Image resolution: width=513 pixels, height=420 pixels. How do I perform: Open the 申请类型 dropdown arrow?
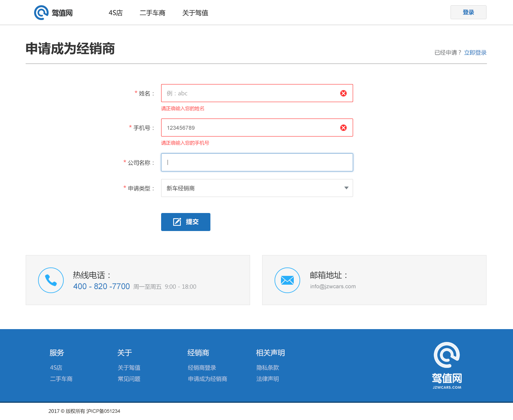346,188
